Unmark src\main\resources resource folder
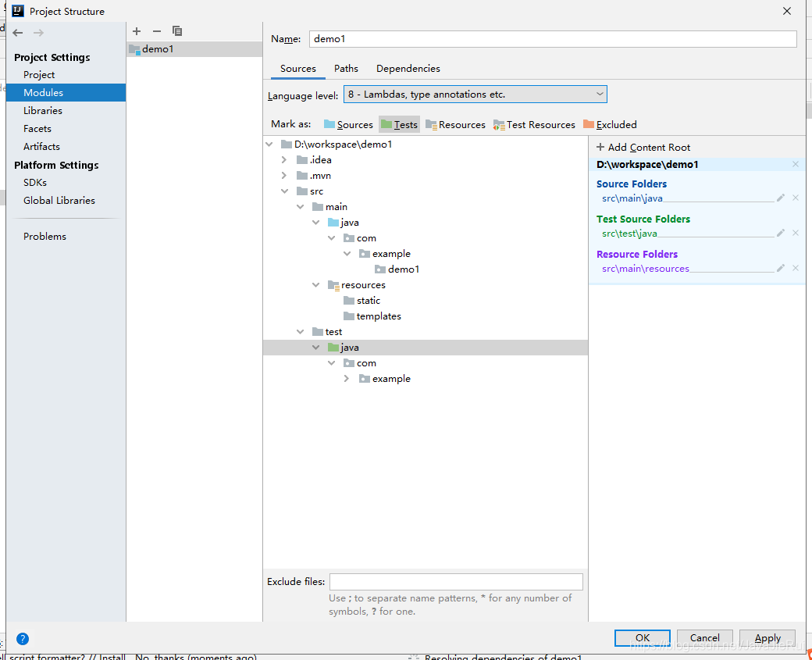Image resolution: width=812 pixels, height=660 pixels. [796, 269]
